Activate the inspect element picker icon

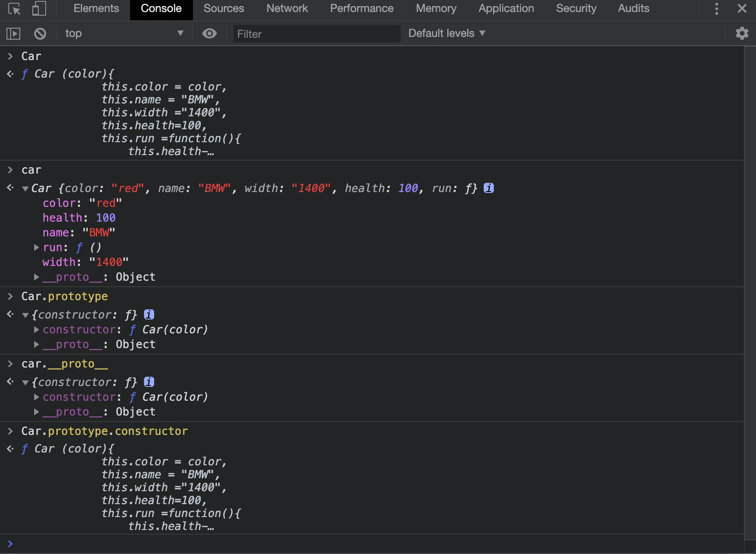tap(14, 9)
